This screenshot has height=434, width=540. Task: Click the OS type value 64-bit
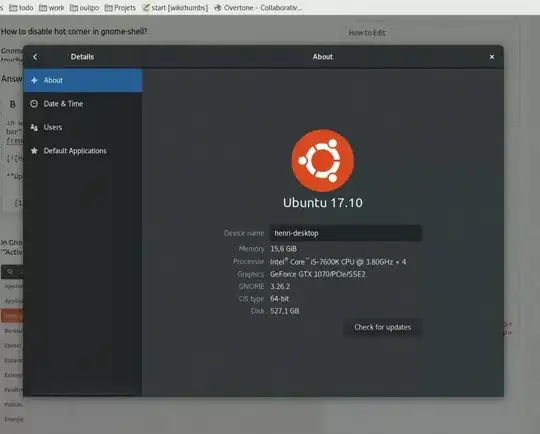pyautogui.click(x=279, y=299)
